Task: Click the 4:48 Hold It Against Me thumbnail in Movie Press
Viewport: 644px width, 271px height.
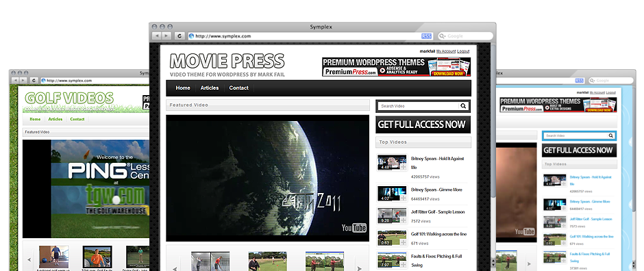Action: coord(392,162)
